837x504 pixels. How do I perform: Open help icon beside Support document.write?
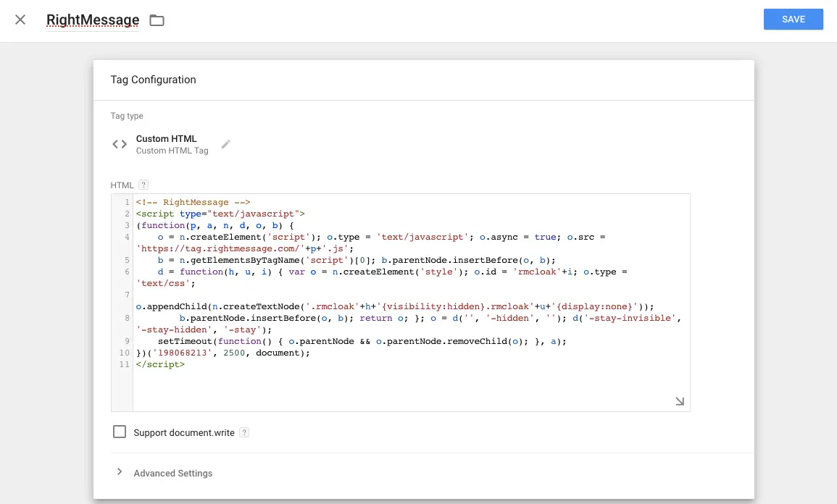point(244,433)
